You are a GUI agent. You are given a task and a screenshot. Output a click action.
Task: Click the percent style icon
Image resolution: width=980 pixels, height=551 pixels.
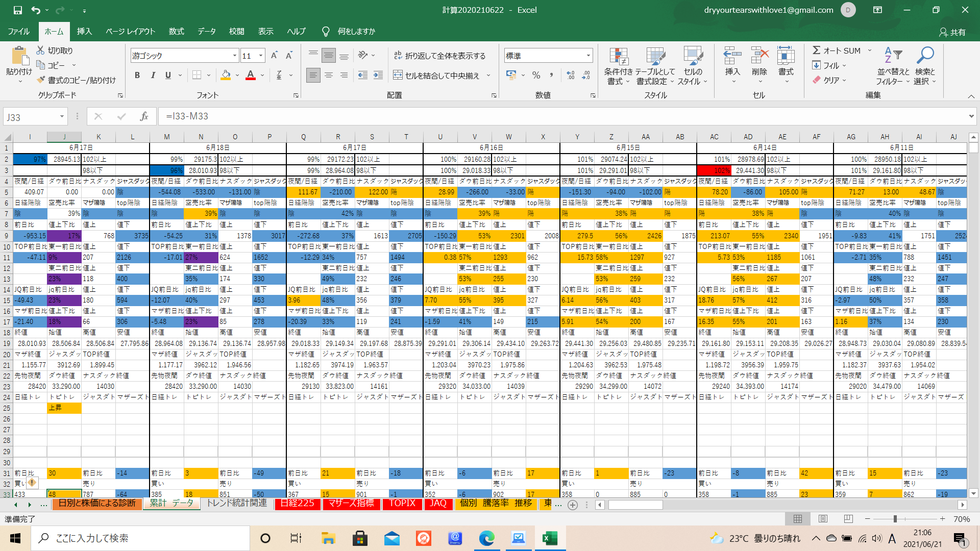click(x=536, y=76)
